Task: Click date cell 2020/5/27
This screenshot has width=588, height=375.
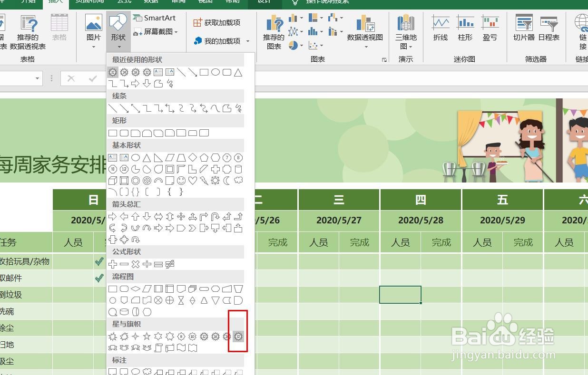Action: [x=339, y=220]
